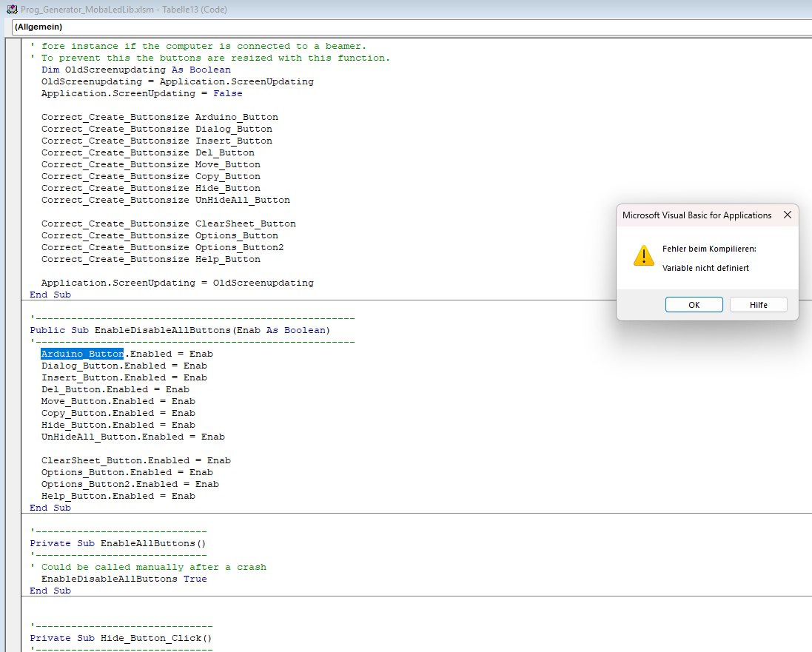
Task: Click the highlighted Arduino_Button text
Action: [x=82, y=354]
